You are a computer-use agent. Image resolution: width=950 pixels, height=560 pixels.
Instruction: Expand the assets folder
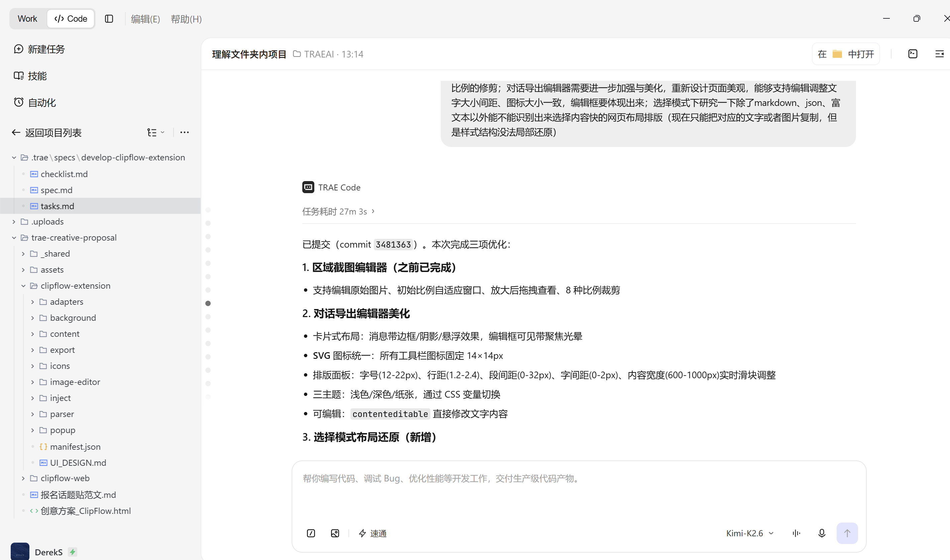coord(23,270)
